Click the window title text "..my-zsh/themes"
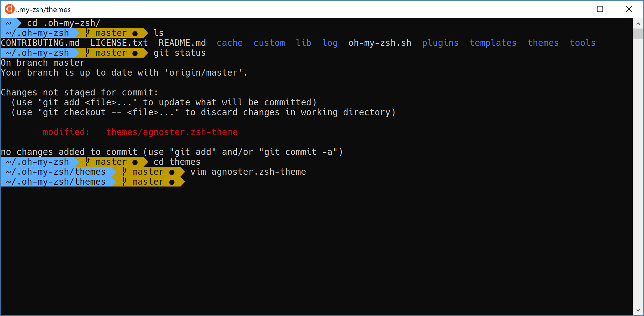Screen dimensions: 644x316 [x=43, y=10]
